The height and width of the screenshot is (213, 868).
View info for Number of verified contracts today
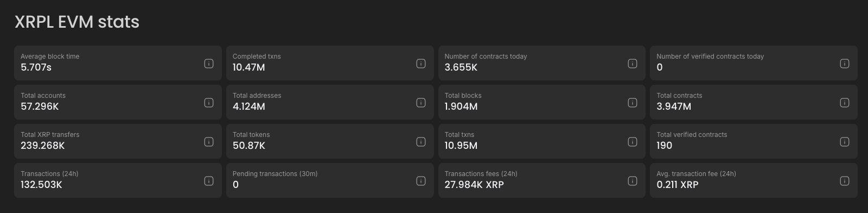(x=845, y=64)
